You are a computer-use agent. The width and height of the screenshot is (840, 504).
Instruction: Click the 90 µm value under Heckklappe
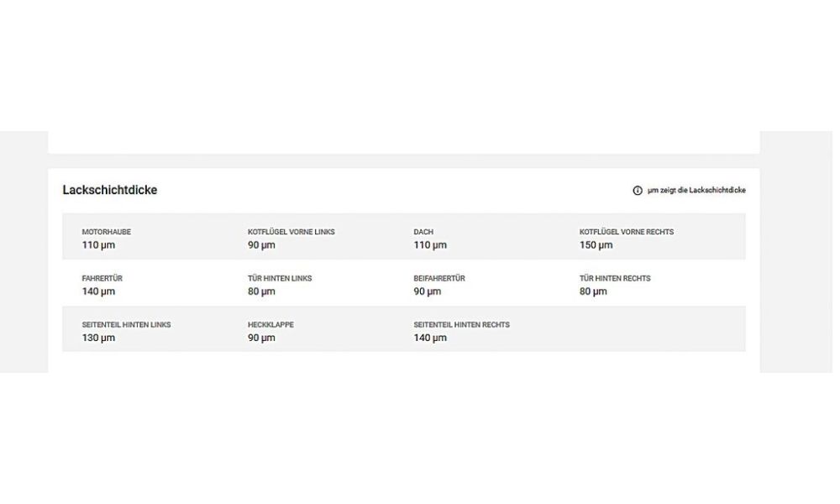tap(261, 338)
